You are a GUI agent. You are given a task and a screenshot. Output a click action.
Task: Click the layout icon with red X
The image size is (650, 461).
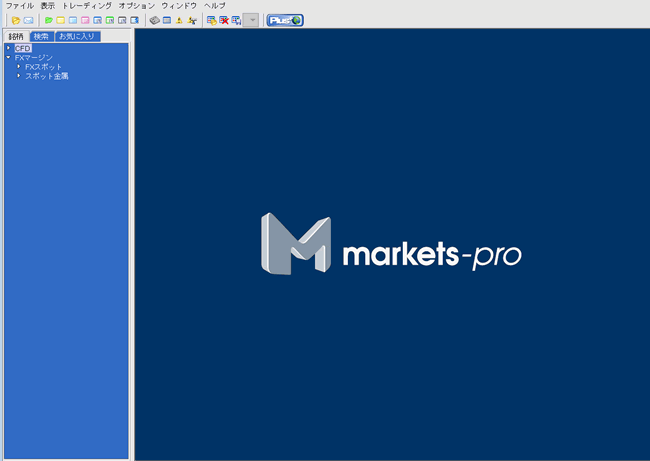[224, 20]
